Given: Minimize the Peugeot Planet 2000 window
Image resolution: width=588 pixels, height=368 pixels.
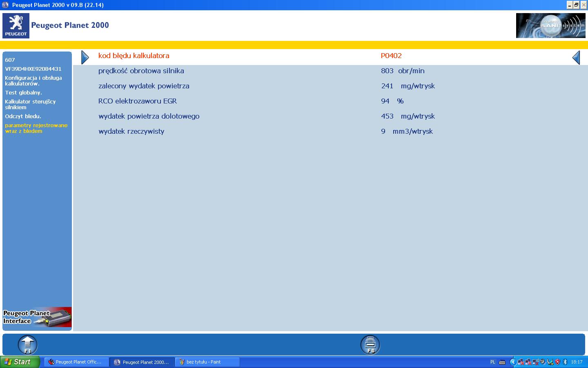Looking at the screenshot, I should point(570,5).
